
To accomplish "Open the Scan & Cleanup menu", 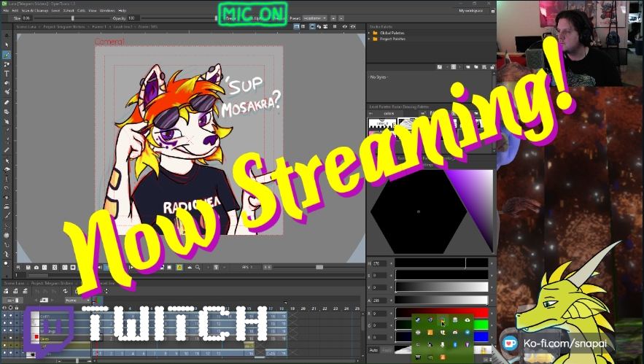I will pos(35,10).
